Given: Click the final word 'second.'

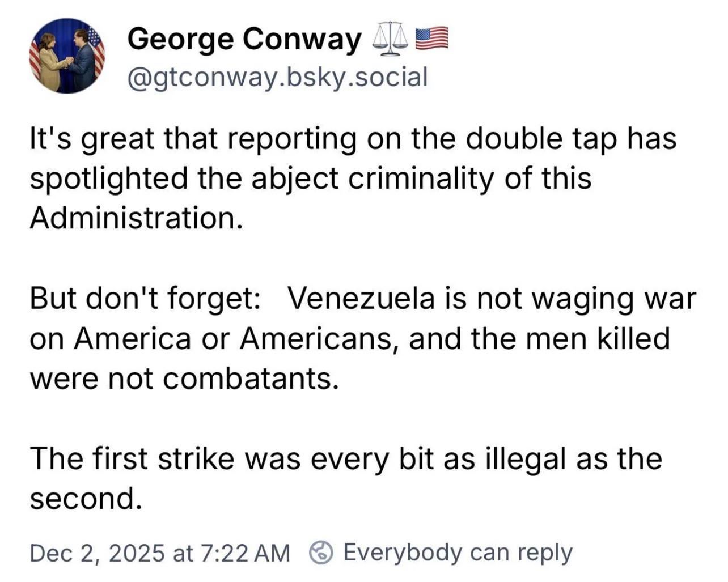Looking at the screenshot, I should [85, 498].
